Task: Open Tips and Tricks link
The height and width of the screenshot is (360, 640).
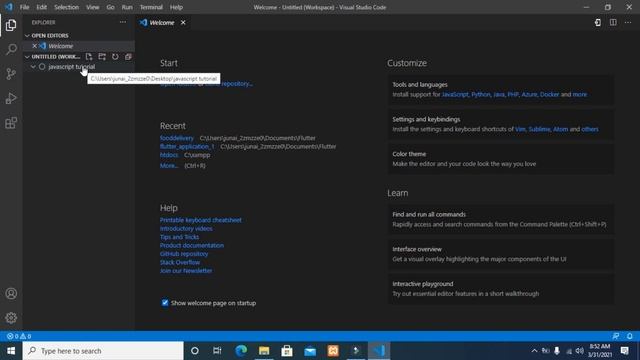Action: 180,237
